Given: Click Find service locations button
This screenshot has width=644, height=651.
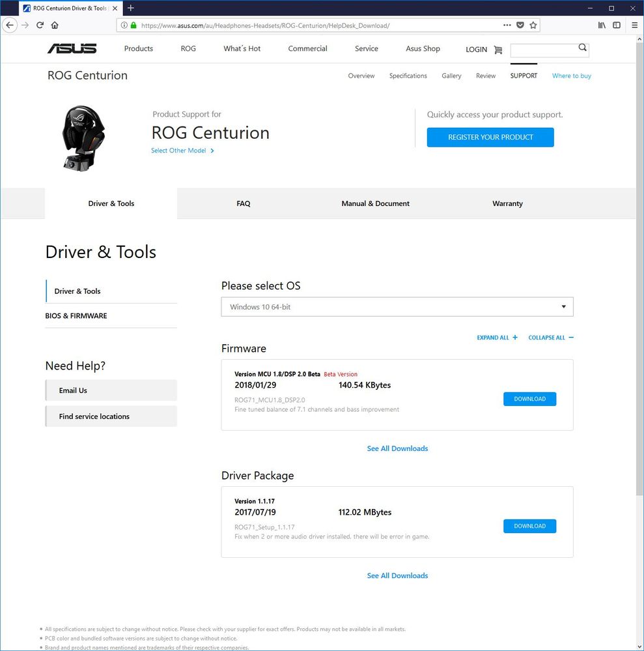Looking at the screenshot, I should [111, 416].
